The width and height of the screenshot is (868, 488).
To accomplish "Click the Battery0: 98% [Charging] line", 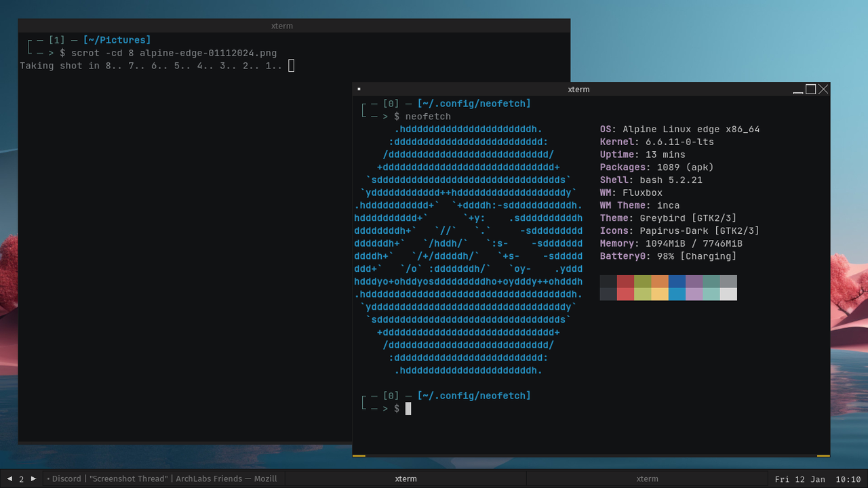I will click(668, 256).
